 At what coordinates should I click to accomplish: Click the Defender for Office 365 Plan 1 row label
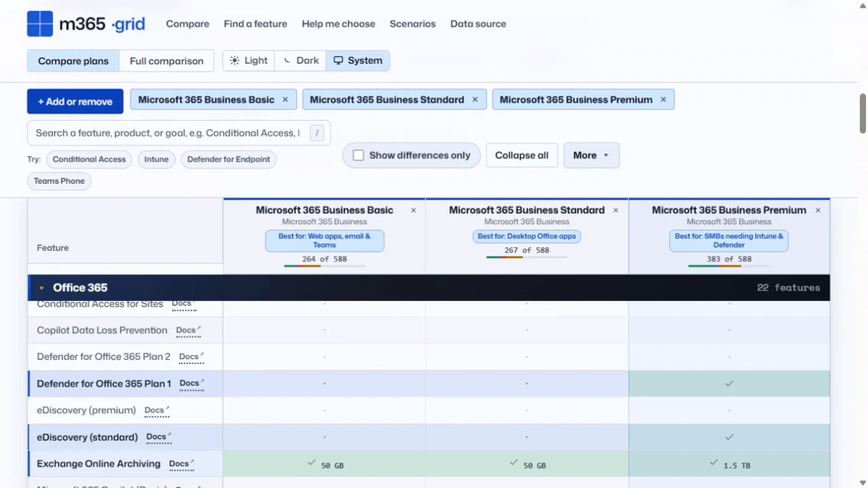[104, 384]
